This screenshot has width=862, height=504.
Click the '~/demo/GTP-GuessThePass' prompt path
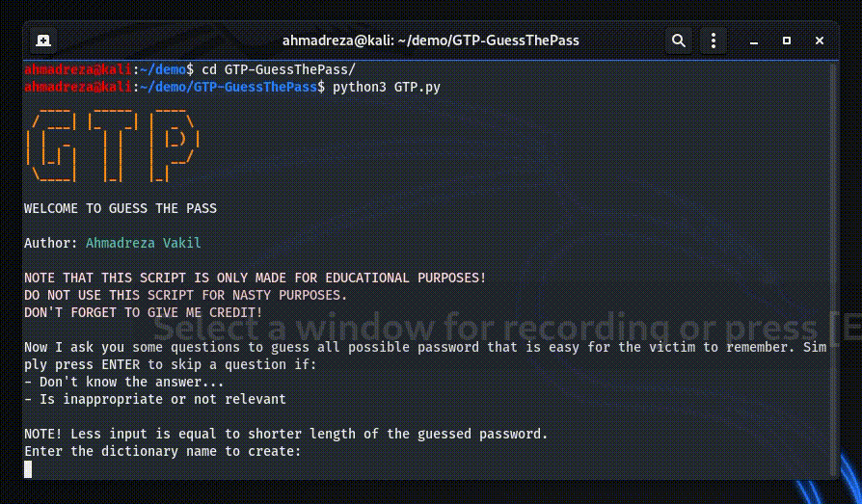pos(229,88)
